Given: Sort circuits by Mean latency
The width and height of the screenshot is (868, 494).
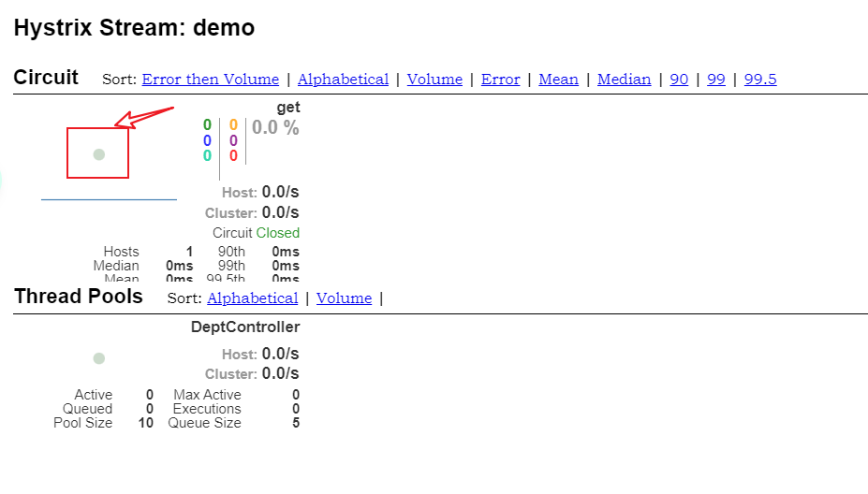Looking at the screenshot, I should pyautogui.click(x=558, y=80).
